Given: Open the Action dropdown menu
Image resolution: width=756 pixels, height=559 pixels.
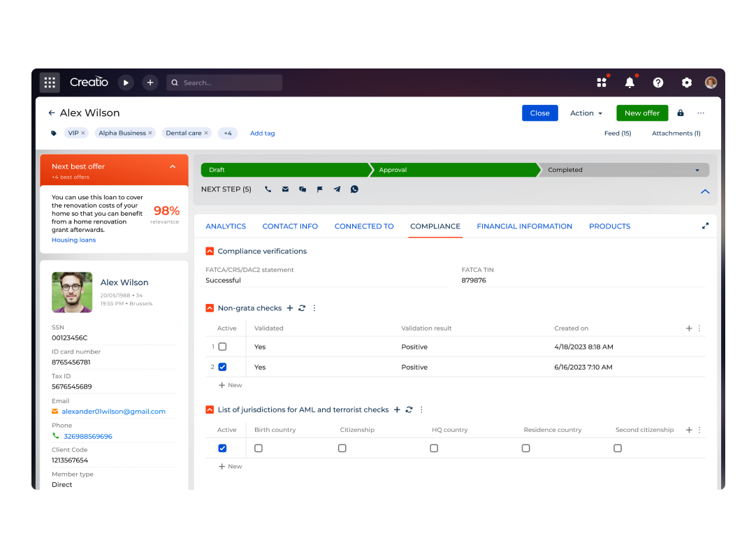Looking at the screenshot, I should click(x=586, y=113).
